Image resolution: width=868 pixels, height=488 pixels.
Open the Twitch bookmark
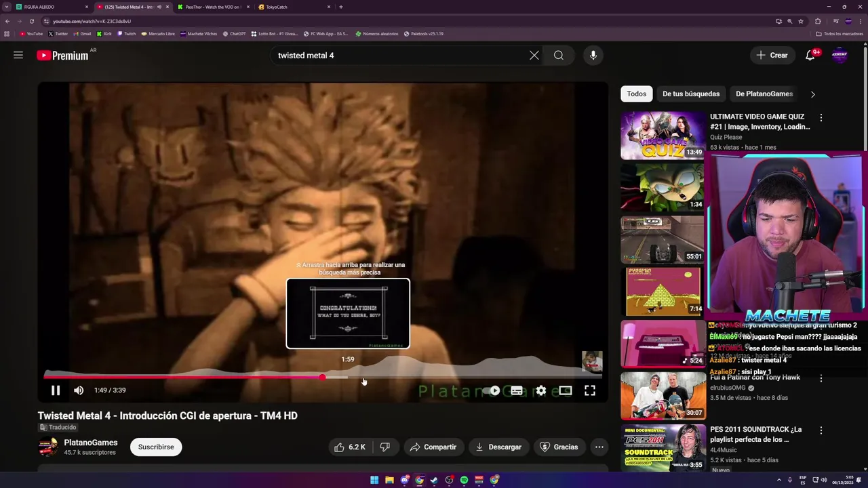point(127,34)
